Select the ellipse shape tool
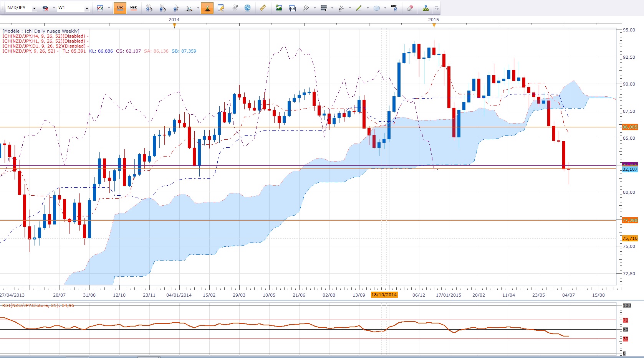644x358 pixels. click(377, 8)
